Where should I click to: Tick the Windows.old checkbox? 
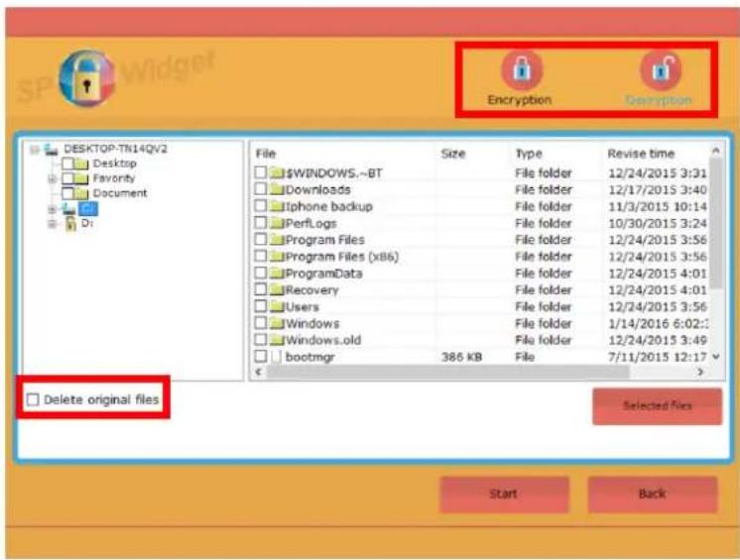coord(261,339)
